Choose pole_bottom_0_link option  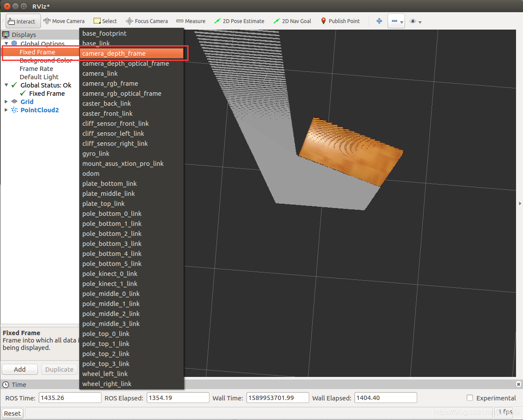point(132,213)
